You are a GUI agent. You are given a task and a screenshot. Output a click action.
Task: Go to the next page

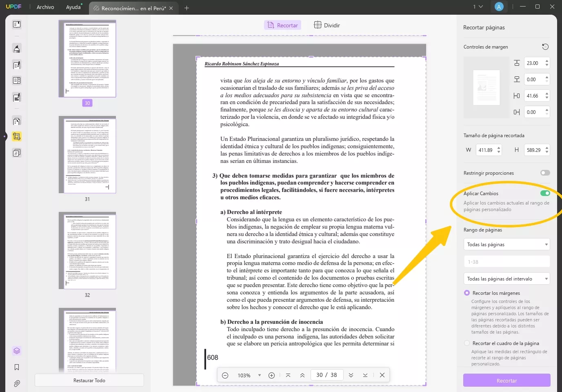pyautogui.click(x=351, y=375)
